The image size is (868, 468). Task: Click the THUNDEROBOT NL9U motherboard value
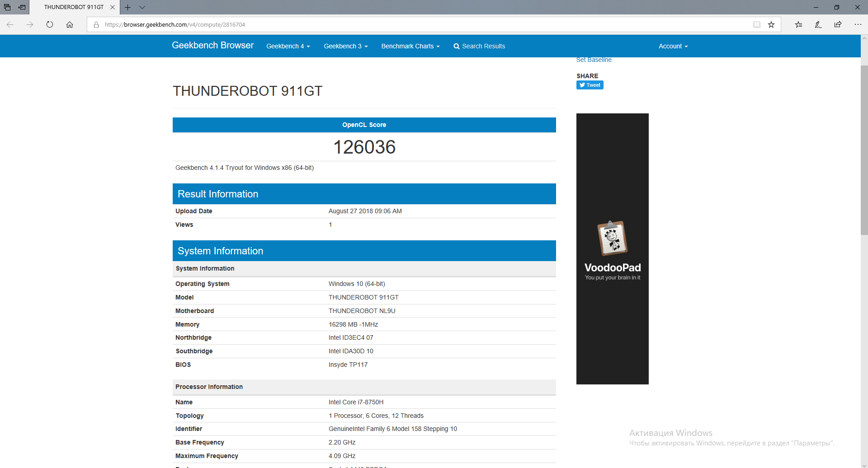tap(362, 311)
